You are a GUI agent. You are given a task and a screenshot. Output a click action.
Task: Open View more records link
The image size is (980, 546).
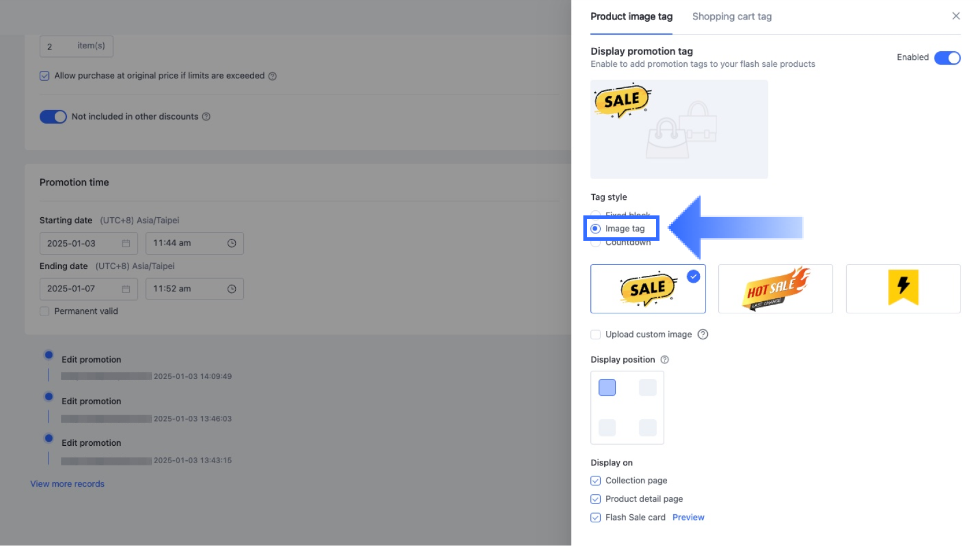click(x=67, y=484)
